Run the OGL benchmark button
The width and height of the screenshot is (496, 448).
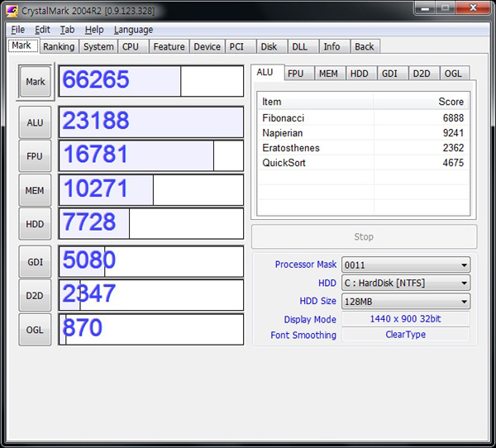point(35,330)
